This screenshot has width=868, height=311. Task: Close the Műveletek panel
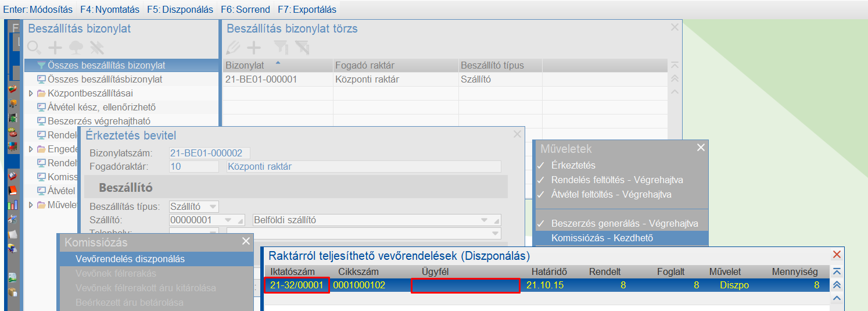[x=701, y=148]
